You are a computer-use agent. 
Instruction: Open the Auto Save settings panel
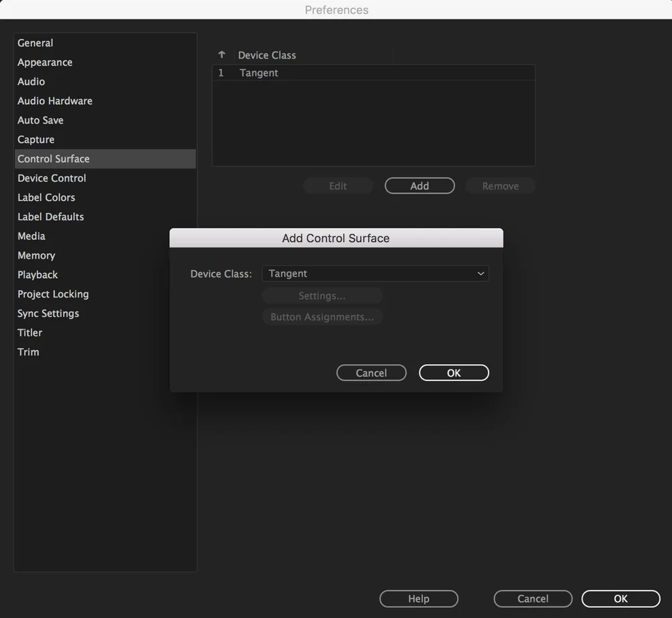tap(40, 120)
